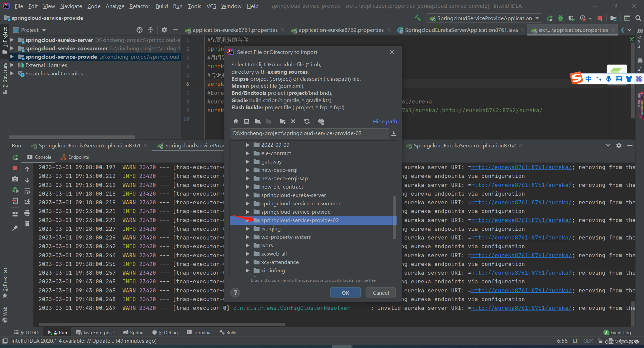Viewport: 644px width, 348px height.
Task: Click dialog folder list vertical scrollbar
Action: (394, 217)
